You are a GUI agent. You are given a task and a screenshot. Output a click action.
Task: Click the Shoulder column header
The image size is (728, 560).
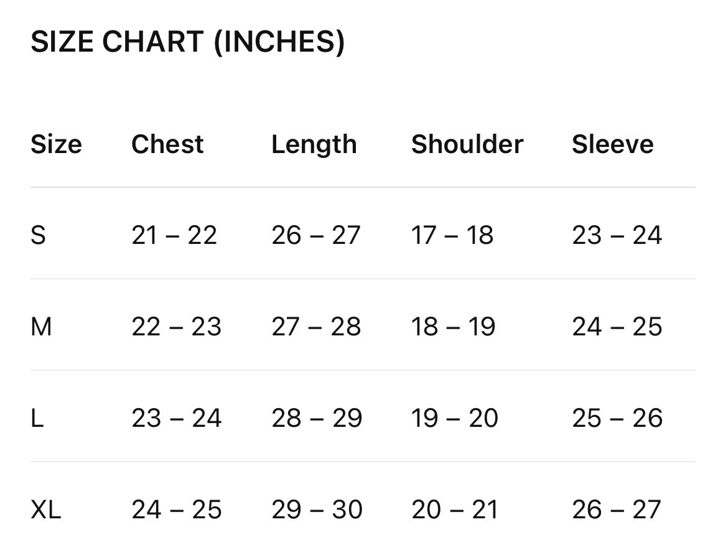[467, 144]
